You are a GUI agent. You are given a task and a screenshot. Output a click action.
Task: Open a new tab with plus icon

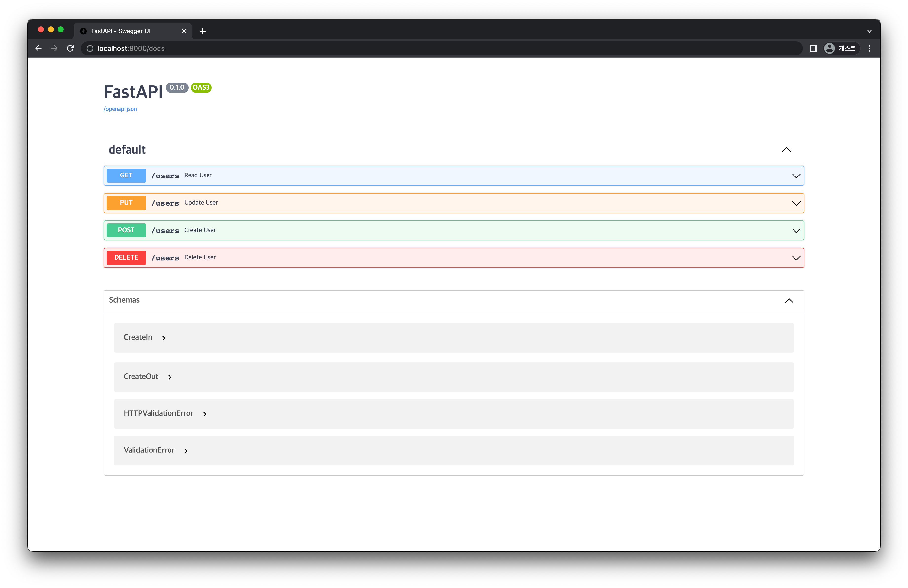tap(203, 31)
